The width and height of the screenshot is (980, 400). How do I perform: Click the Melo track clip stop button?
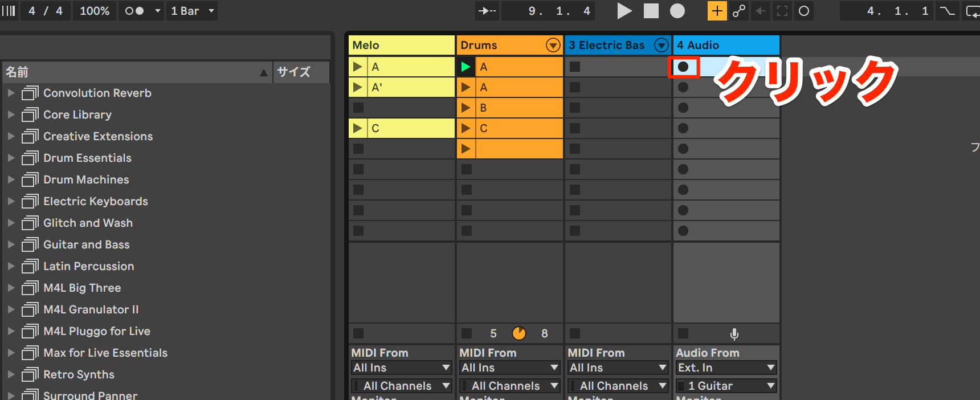(x=358, y=333)
